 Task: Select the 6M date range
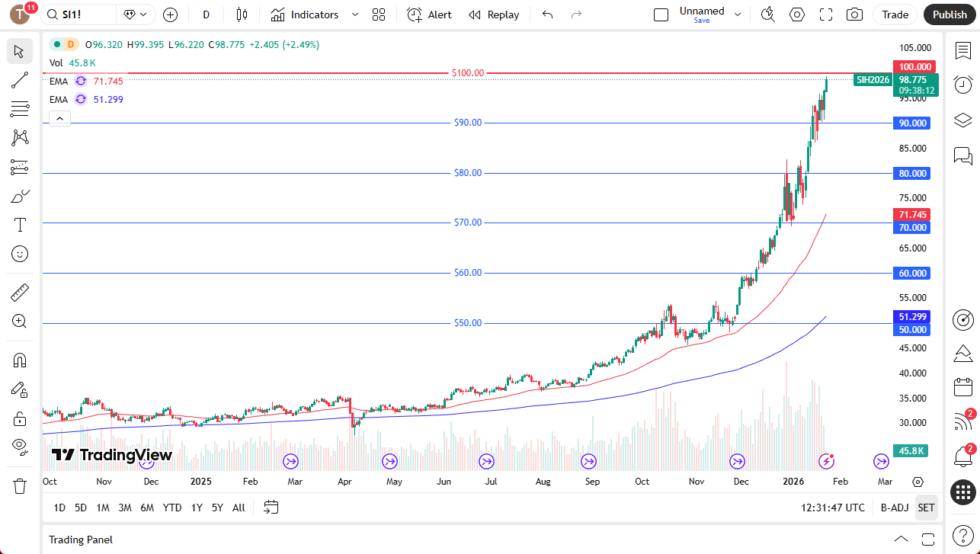(148, 508)
